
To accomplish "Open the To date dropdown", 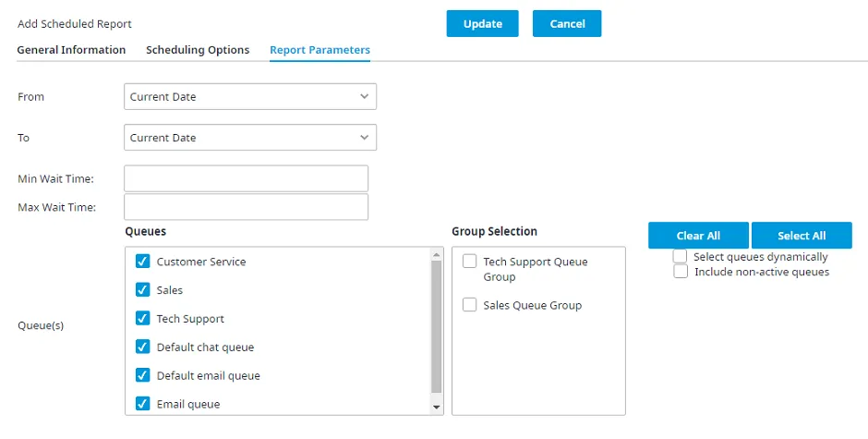I will pos(250,138).
